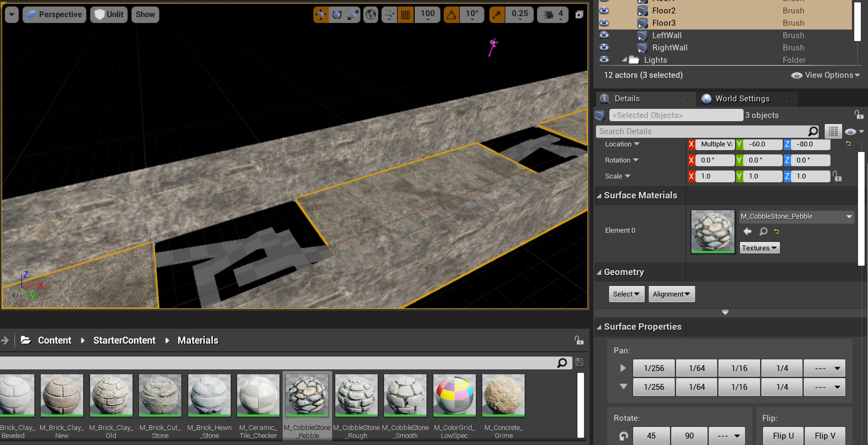Viewport: 868px width, 445px height.
Task: Toggle visibility of LeftWall brush
Action: (x=605, y=35)
